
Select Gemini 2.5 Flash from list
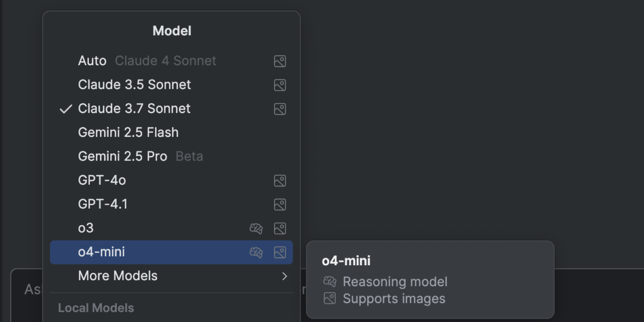[171, 132]
